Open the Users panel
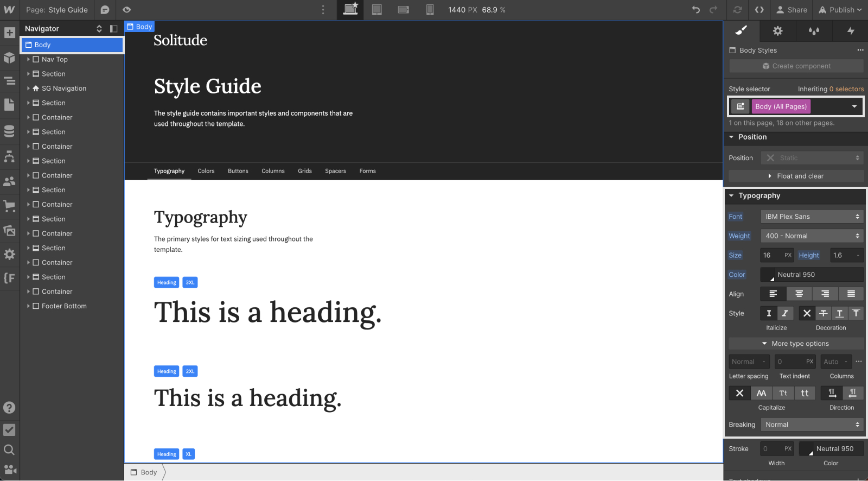 pos(9,181)
